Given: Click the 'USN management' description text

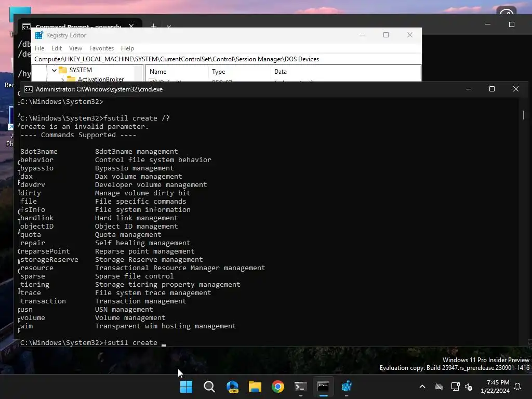Looking at the screenshot, I should tap(124, 310).
